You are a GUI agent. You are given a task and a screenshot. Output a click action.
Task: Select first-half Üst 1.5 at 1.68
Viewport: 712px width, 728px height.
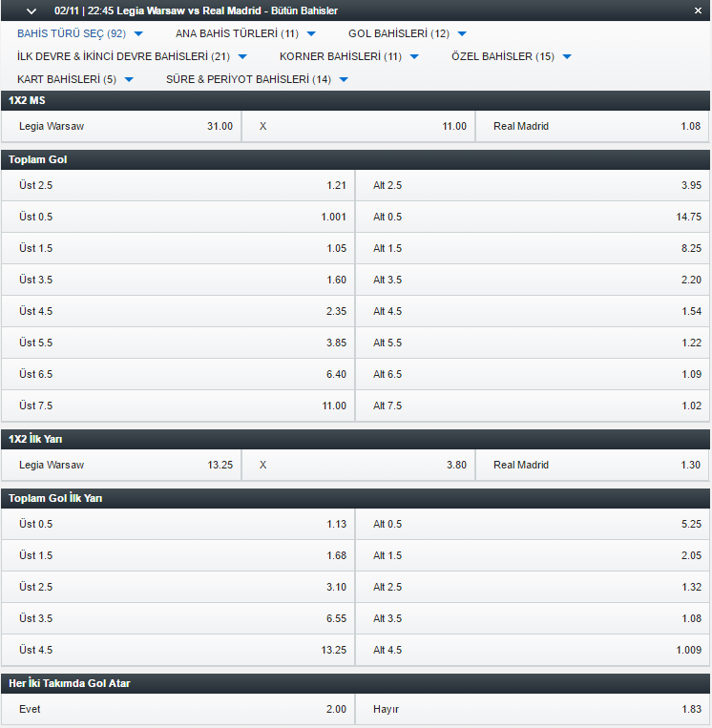[x=178, y=555]
